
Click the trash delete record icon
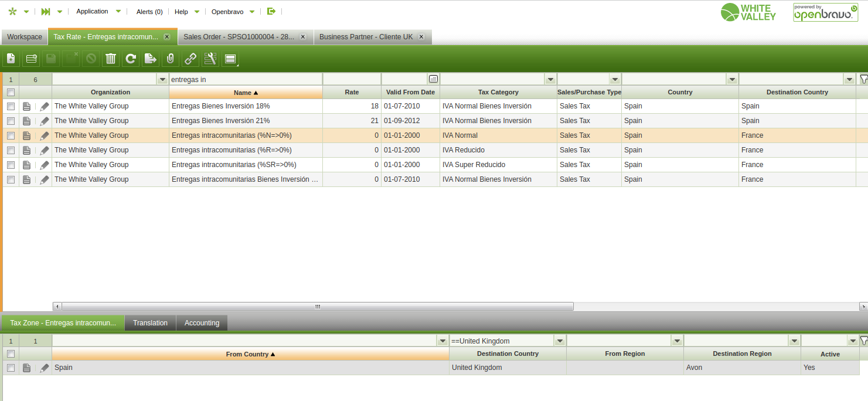pyautogui.click(x=111, y=59)
